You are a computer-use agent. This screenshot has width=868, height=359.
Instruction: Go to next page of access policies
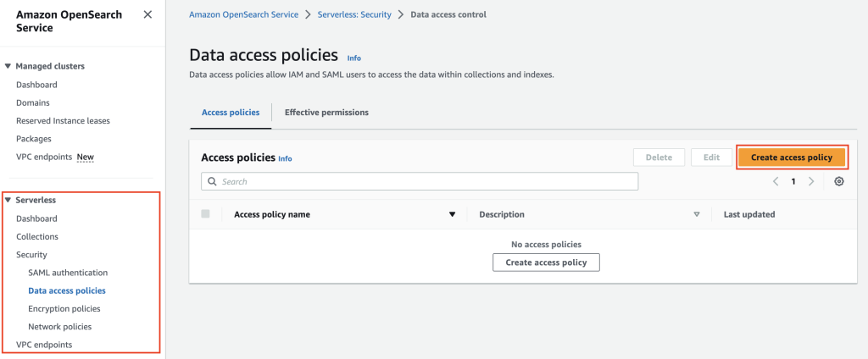pos(811,181)
